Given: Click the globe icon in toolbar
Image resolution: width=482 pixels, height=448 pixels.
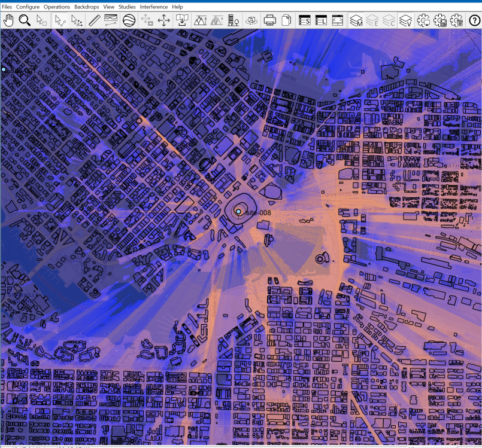Looking at the screenshot, I should click(x=128, y=20).
